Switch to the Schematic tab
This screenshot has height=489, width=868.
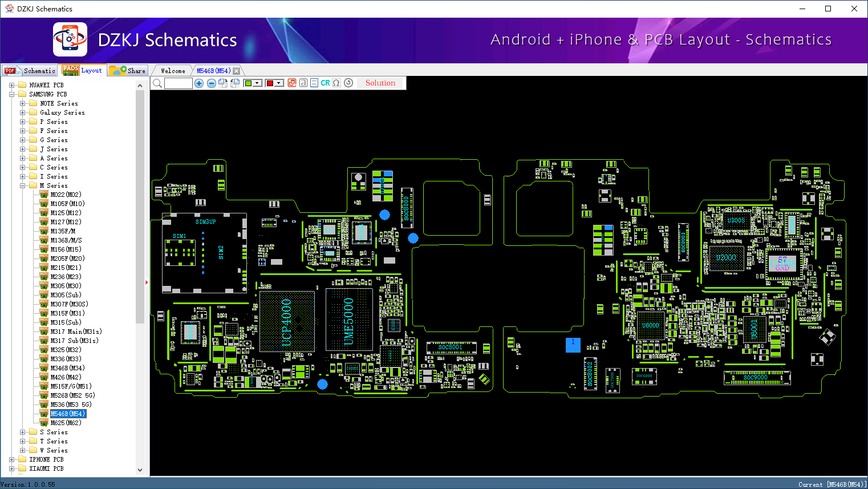[x=30, y=71]
